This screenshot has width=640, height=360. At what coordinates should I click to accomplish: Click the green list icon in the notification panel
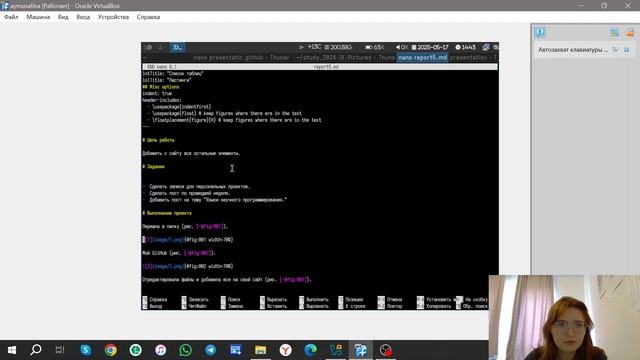[614, 33]
